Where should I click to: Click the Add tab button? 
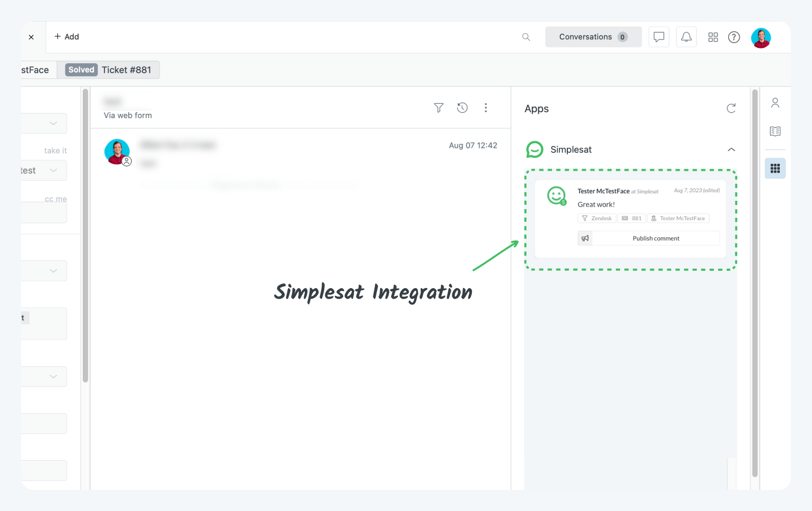point(66,37)
